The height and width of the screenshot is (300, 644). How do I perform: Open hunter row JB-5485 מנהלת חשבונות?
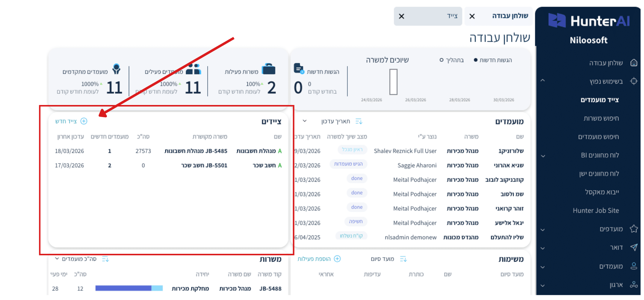(x=196, y=151)
